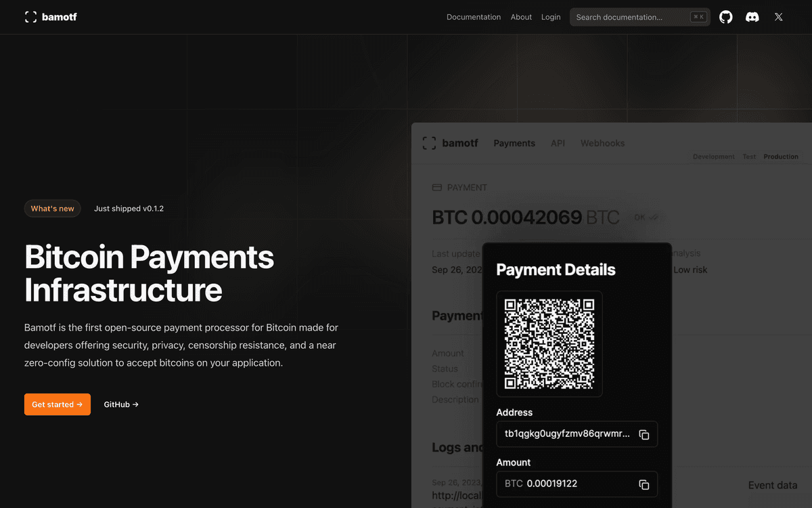Open the GitHub icon link in header
This screenshot has height=508, width=812.
point(726,17)
